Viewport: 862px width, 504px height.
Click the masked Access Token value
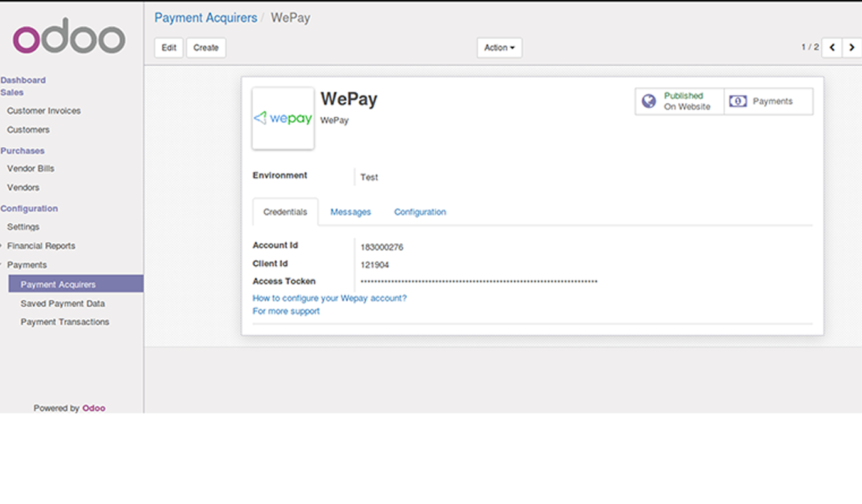click(479, 282)
